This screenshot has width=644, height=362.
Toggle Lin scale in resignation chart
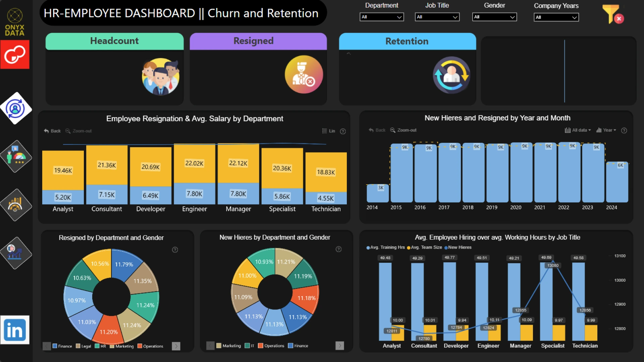[328, 131]
